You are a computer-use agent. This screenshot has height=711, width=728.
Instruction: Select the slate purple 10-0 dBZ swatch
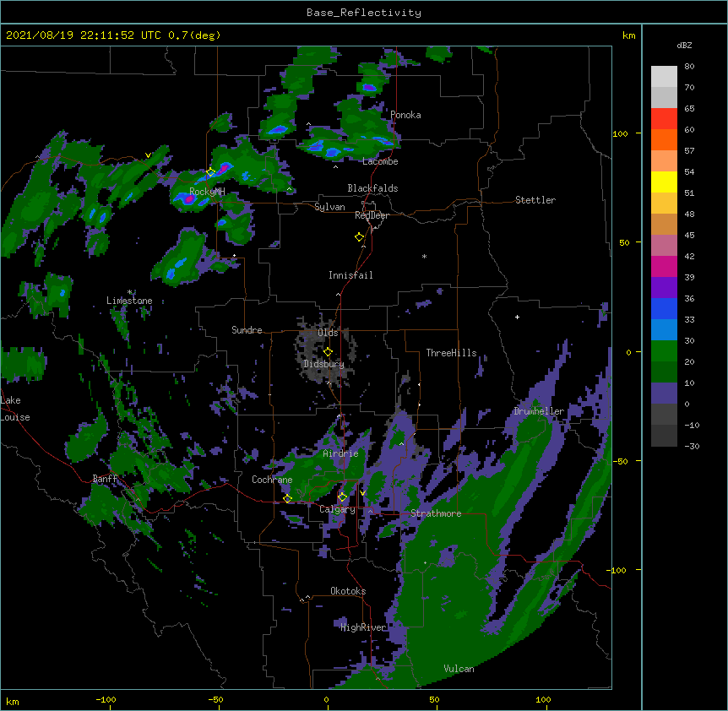click(x=664, y=393)
